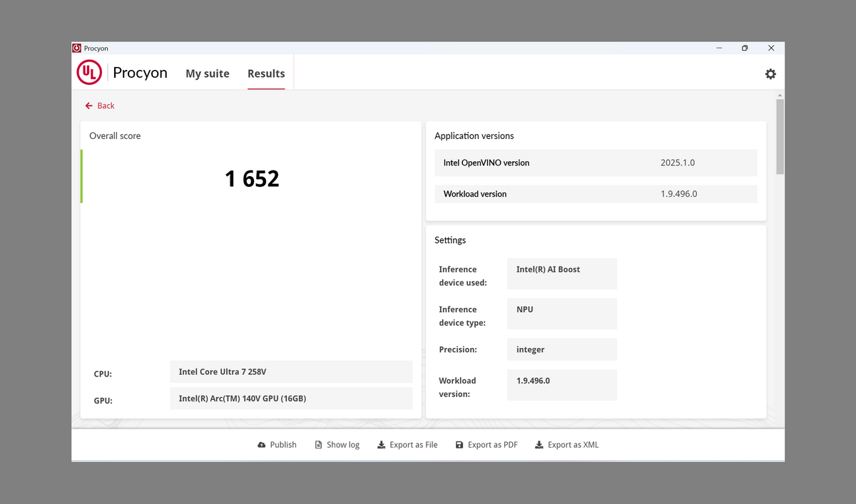Switch to the My suite tab
Image resolution: width=856 pixels, height=504 pixels.
click(208, 73)
